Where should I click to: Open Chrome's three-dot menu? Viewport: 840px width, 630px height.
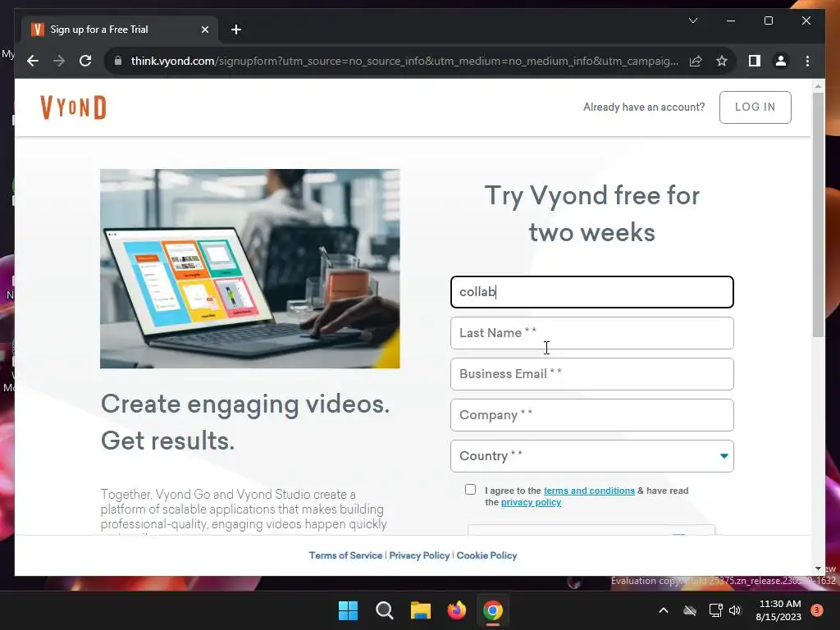pos(807,61)
